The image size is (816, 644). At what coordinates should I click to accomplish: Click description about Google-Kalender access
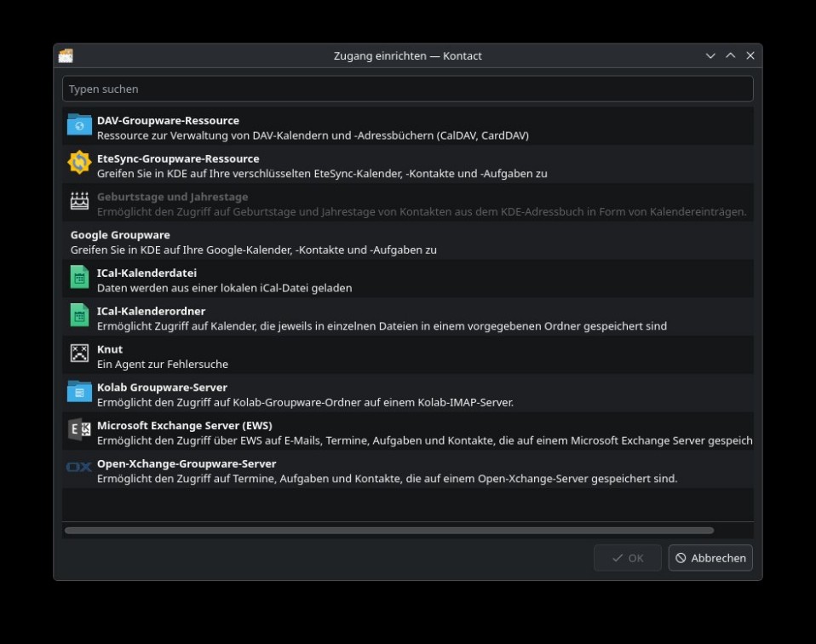254,250
